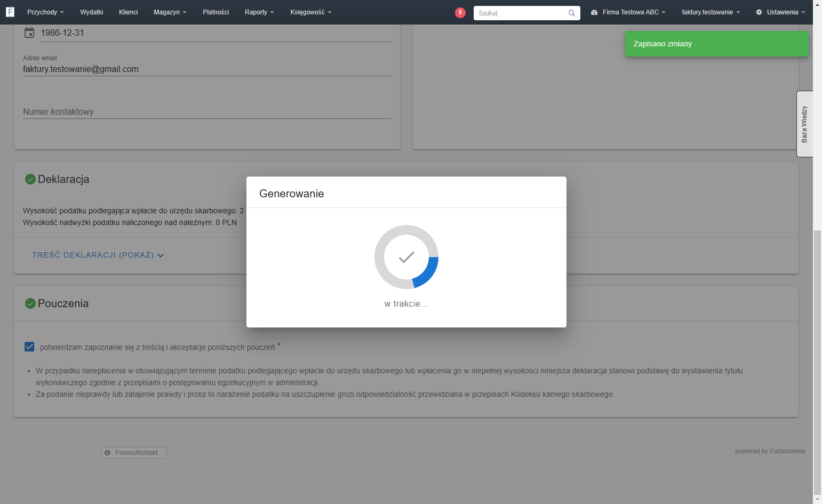Viewport: 822px width, 504px height.
Task: Dismiss the Zapisano zmiany notification
Action: point(716,44)
